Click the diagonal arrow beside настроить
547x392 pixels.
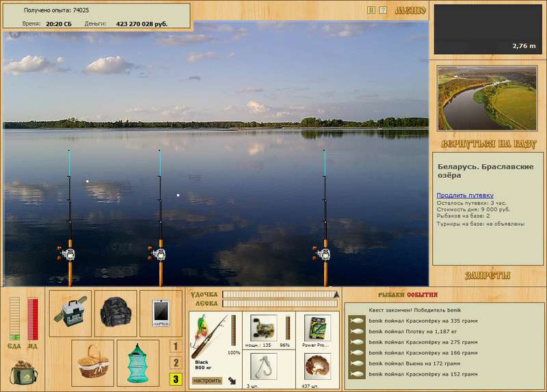(232, 380)
